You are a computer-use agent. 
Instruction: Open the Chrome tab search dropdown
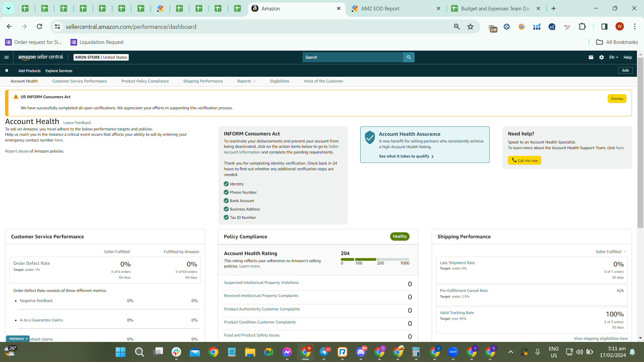tap(8, 8)
